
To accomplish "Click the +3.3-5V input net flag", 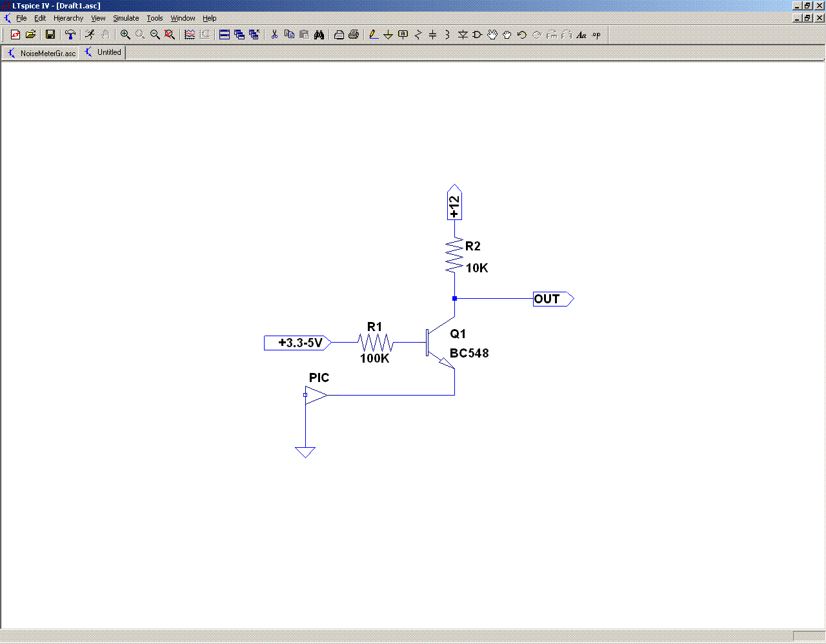I will pyautogui.click(x=297, y=343).
